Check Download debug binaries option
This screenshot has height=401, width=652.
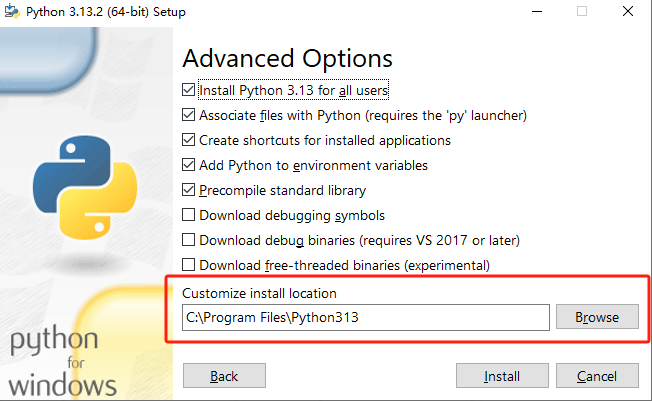pos(188,240)
